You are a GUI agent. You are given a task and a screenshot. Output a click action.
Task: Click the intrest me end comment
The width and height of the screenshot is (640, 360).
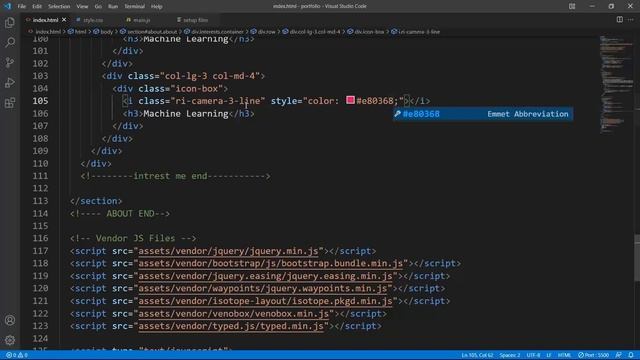coord(176,176)
